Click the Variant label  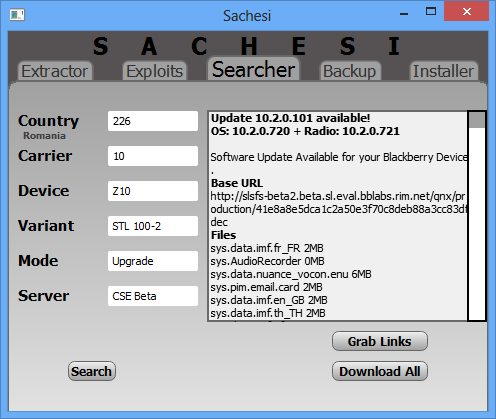tap(46, 226)
